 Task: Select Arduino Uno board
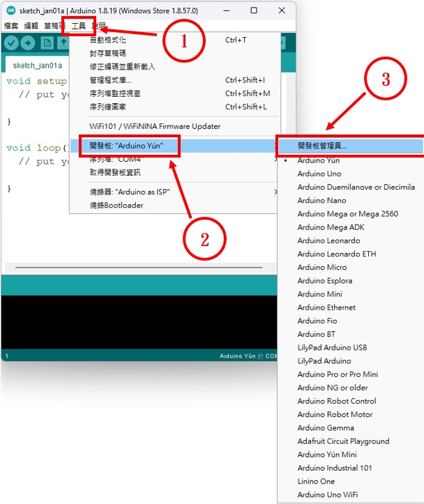351,174
